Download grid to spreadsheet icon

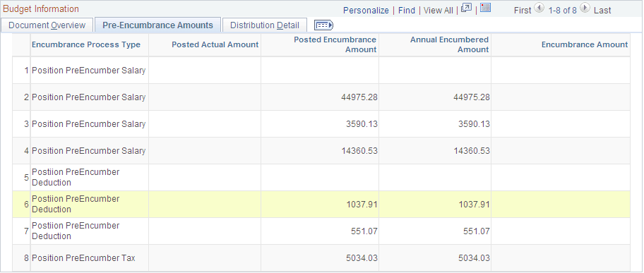pos(485,8)
